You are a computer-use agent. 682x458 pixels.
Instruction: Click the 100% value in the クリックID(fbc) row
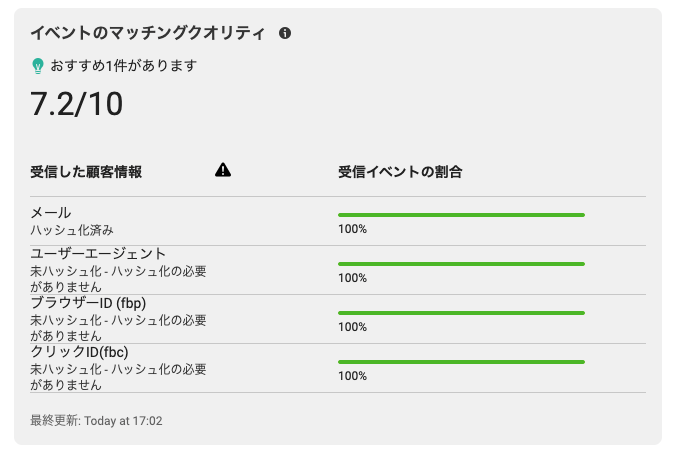(x=353, y=376)
